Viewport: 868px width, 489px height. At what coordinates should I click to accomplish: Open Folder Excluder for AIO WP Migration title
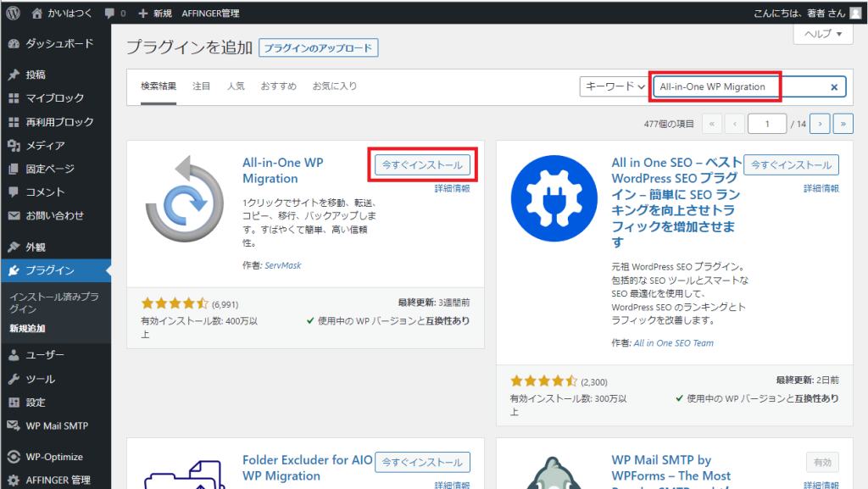(x=307, y=468)
